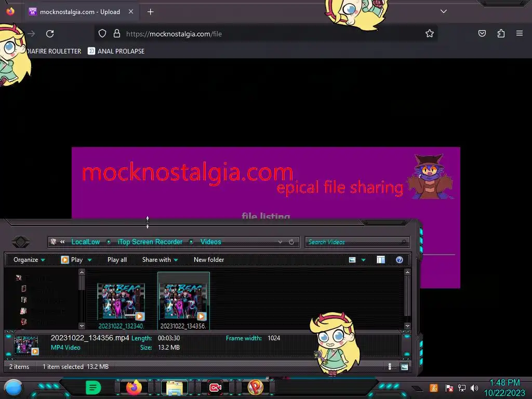
Task: Go forward using the browser arrow
Action: point(31,34)
